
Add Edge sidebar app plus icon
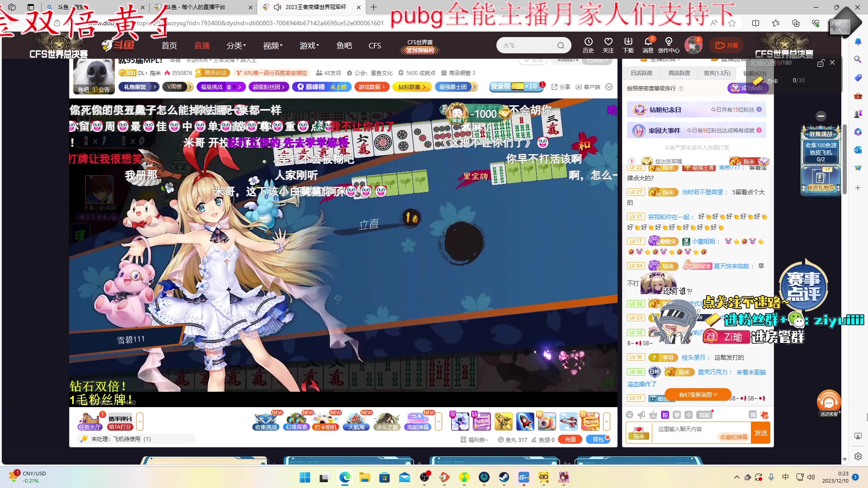pos(858,188)
